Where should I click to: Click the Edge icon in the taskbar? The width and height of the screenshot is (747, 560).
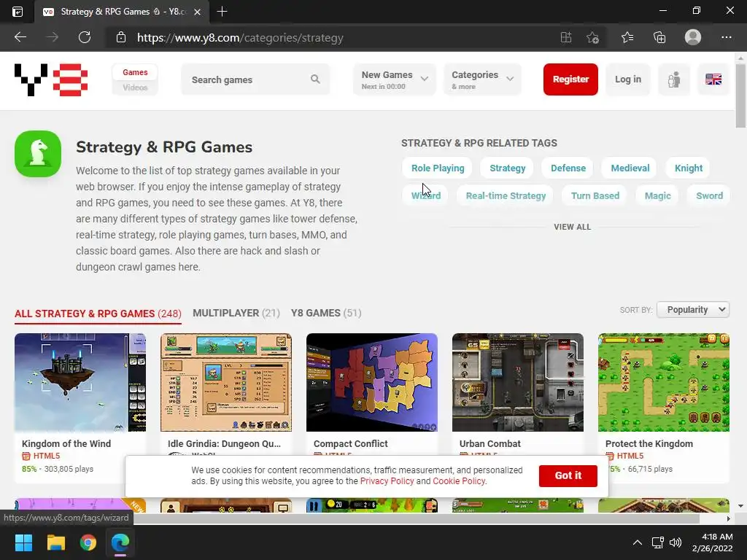pos(120,542)
